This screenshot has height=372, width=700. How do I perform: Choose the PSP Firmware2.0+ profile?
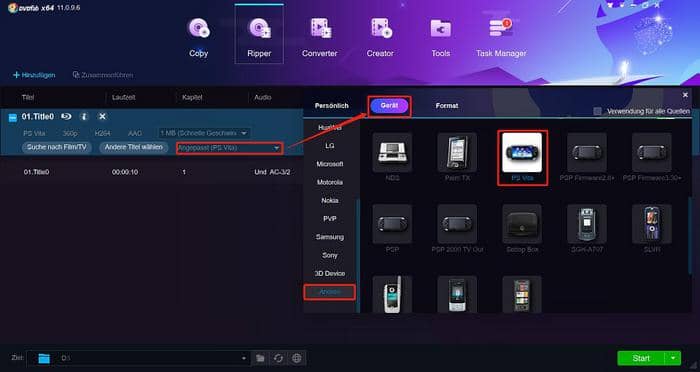point(587,152)
